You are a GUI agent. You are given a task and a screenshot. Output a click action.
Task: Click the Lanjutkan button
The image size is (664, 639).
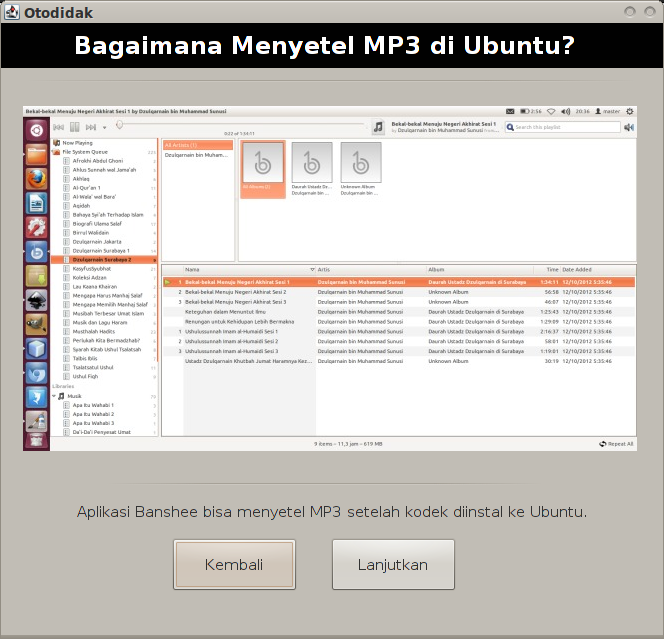393,564
